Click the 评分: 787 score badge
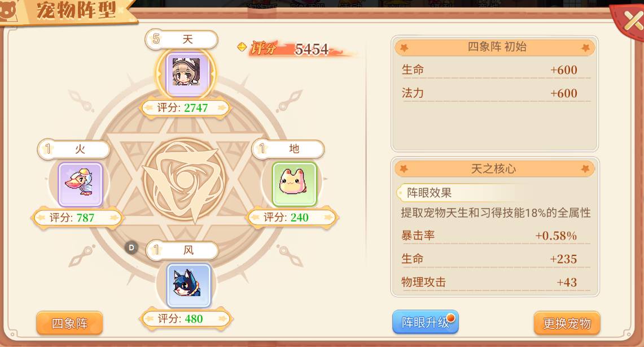Image resolution: width=644 pixels, height=347 pixels. pos(77,218)
